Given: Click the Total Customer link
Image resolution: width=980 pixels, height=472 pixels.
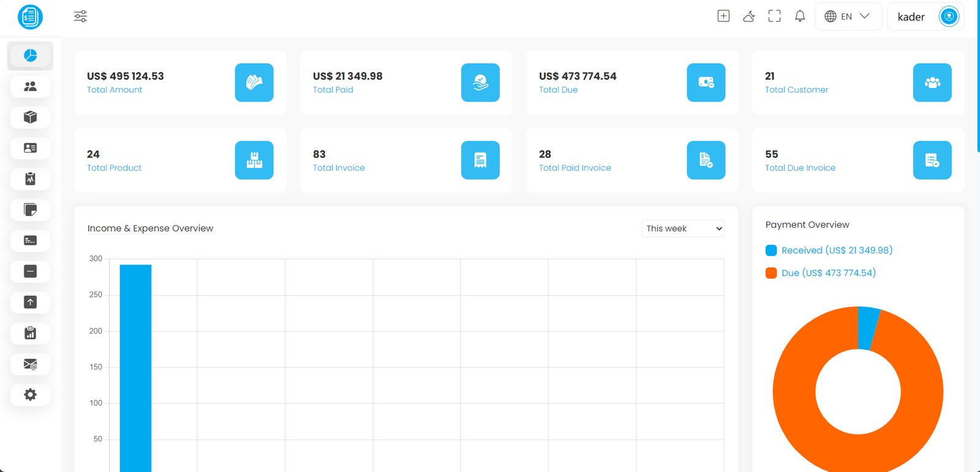Looking at the screenshot, I should point(796,90).
